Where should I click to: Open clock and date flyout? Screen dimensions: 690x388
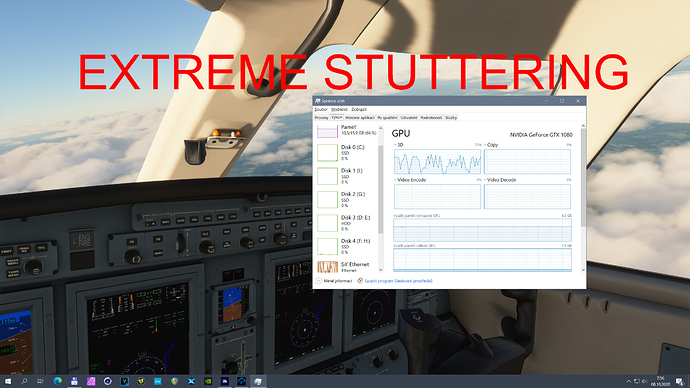point(661,381)
